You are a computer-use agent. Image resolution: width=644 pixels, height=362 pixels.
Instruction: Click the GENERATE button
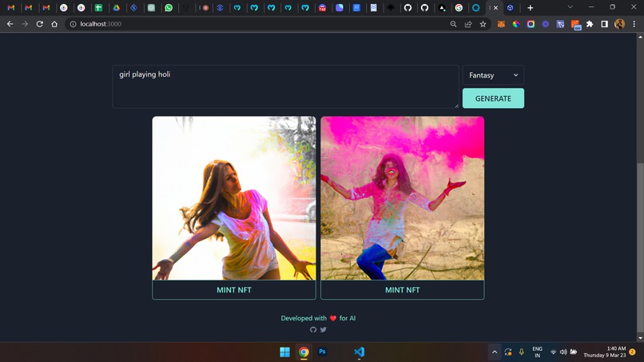pyautogui.click(x=493, y=98)
